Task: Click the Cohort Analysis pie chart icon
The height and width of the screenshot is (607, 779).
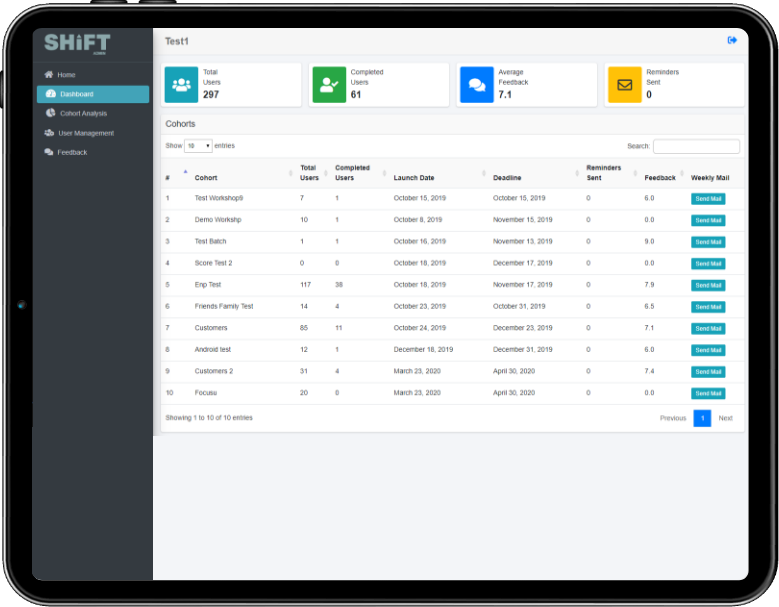Action: click(x=51, y=113)
